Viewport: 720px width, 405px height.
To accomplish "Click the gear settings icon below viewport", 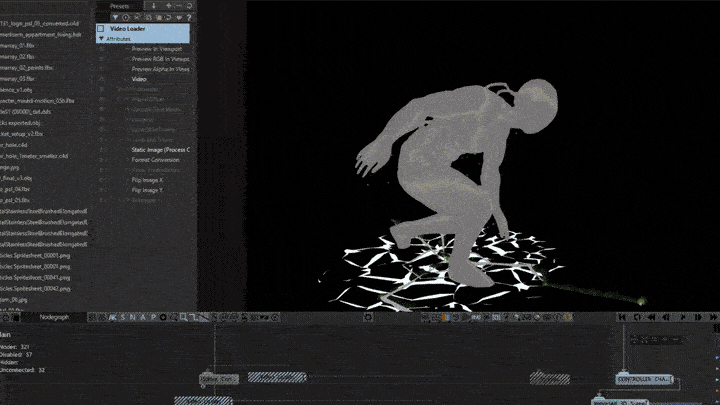I will 368,317.
